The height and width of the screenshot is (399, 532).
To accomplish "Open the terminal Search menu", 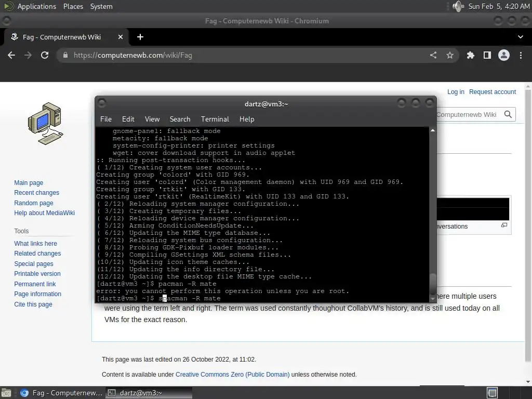I will (180, 119).
